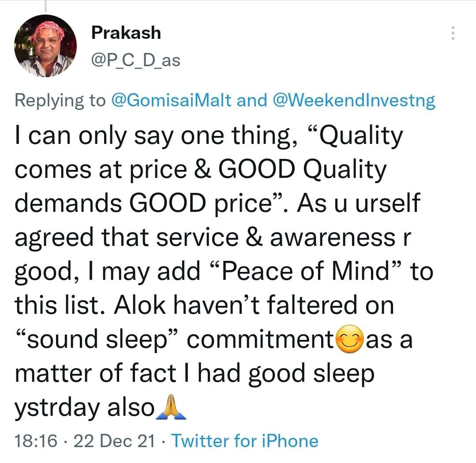The height and width of the screenshot is (463, 476).
Task: Click the word 'ystrday' in tweet
Action: click(57, 409)
